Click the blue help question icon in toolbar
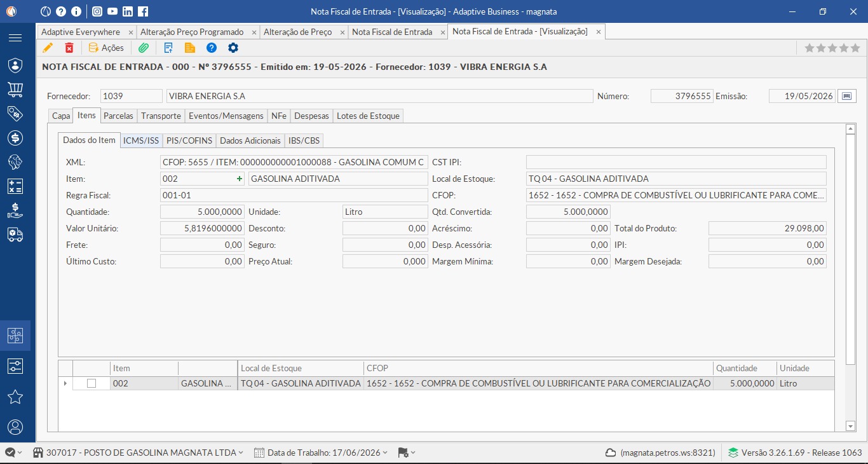Screen dimensions: 868x464 [212, 48]
